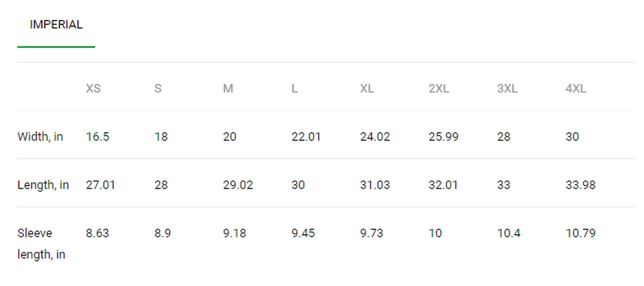Select the 29.02 length value for M

pyautogui.click(x=238, y=185)
